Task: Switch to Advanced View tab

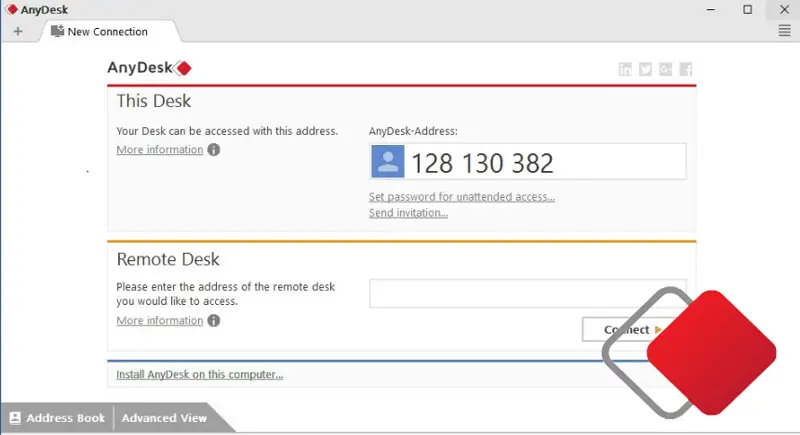Action: [x=164, y=418]
